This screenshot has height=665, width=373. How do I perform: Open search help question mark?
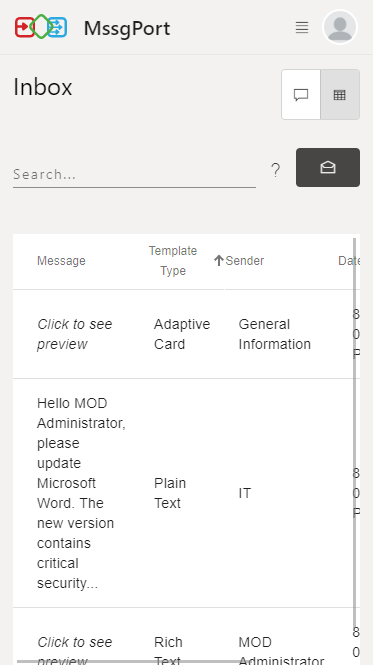pyautogui.click(x=275, y=170)
